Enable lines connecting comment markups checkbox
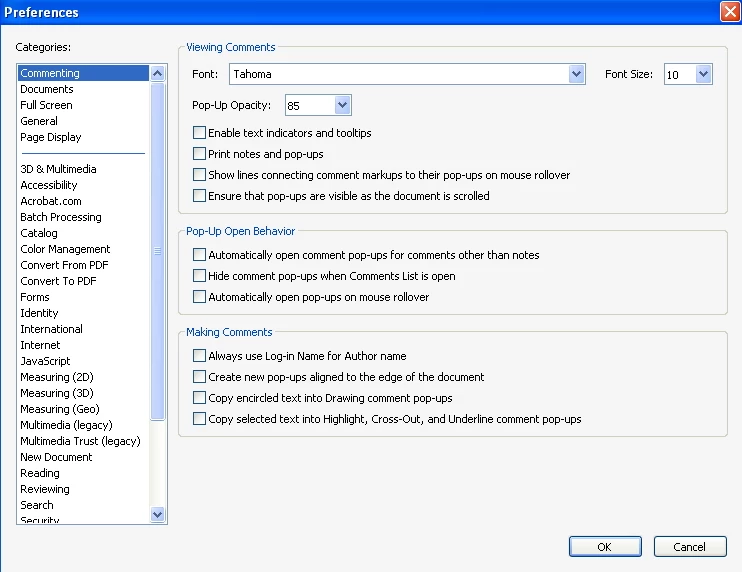 pyautogui.click(x=199, y=175)
